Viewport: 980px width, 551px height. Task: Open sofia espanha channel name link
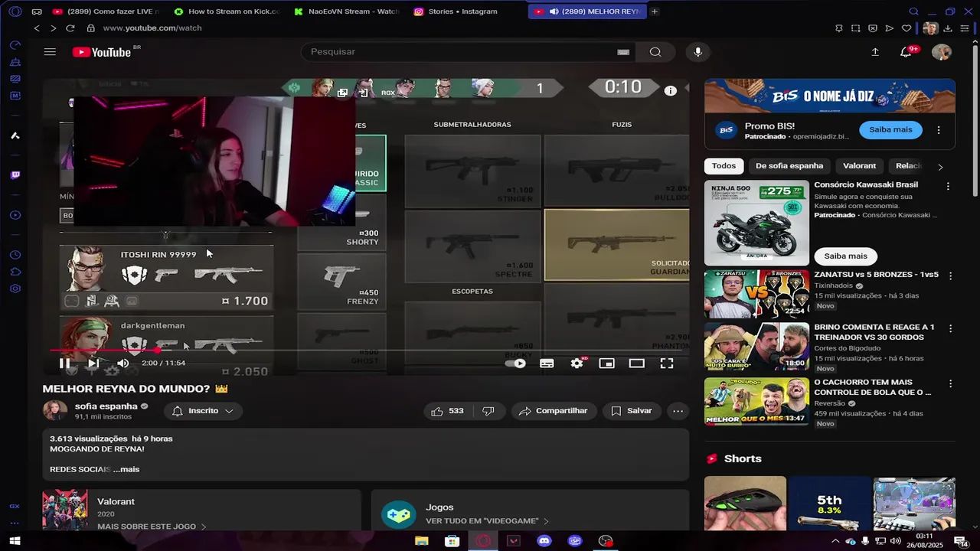106,406
